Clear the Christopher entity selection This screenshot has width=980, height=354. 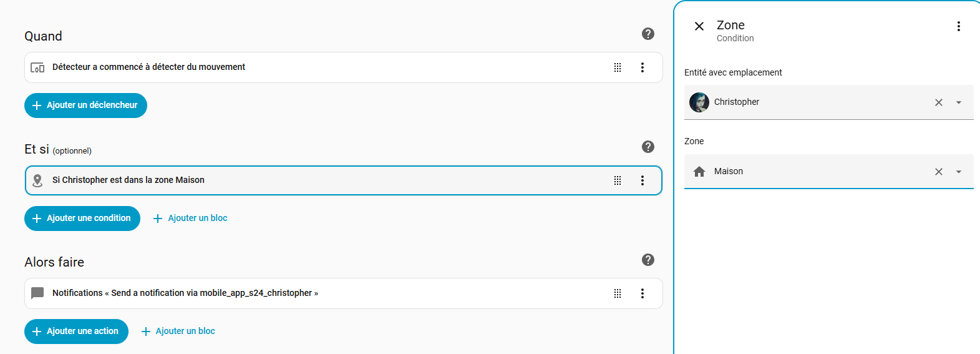tap(939, 102)
